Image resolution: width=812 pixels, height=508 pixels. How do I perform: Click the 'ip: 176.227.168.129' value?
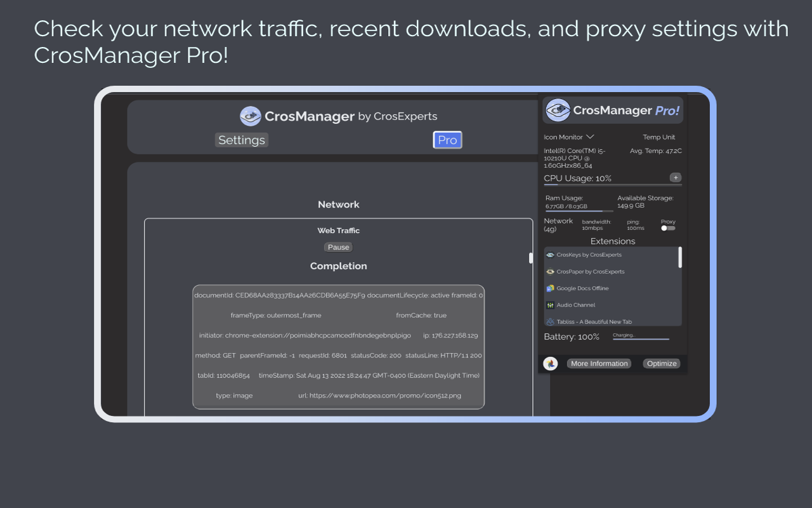pyautogui.click(x=450, y=335)
